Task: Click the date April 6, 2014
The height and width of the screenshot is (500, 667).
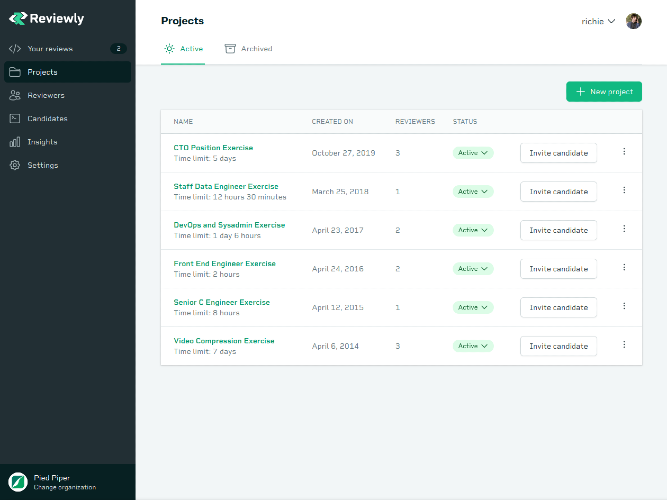Action: click(x=335, y=346)
